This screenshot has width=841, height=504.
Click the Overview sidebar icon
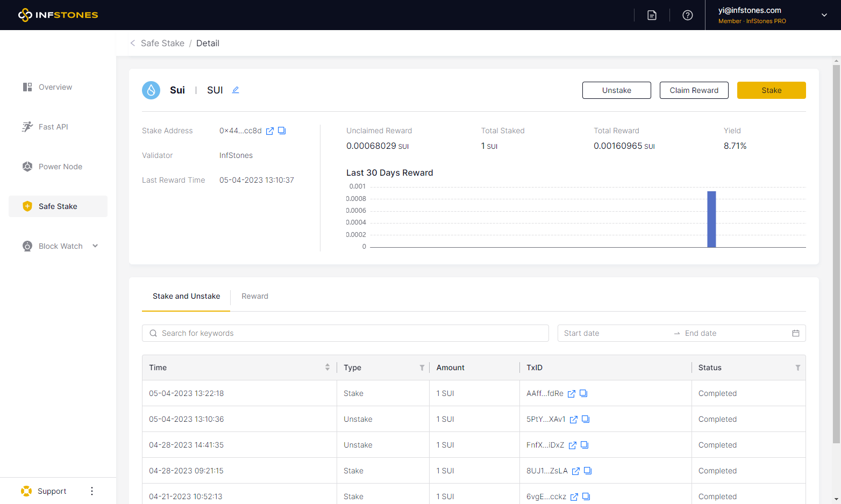(27, 87)
